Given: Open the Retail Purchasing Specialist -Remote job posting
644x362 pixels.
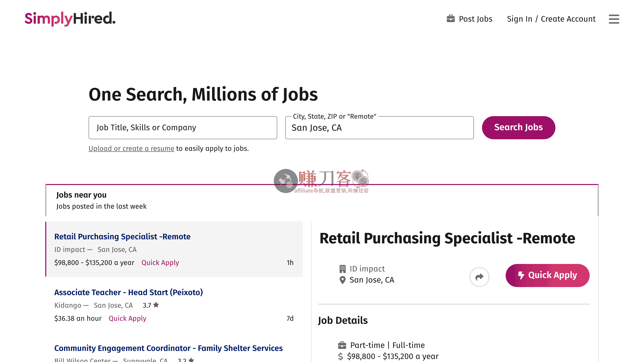Looking at the screenshot, I should (x=122, y=236).
